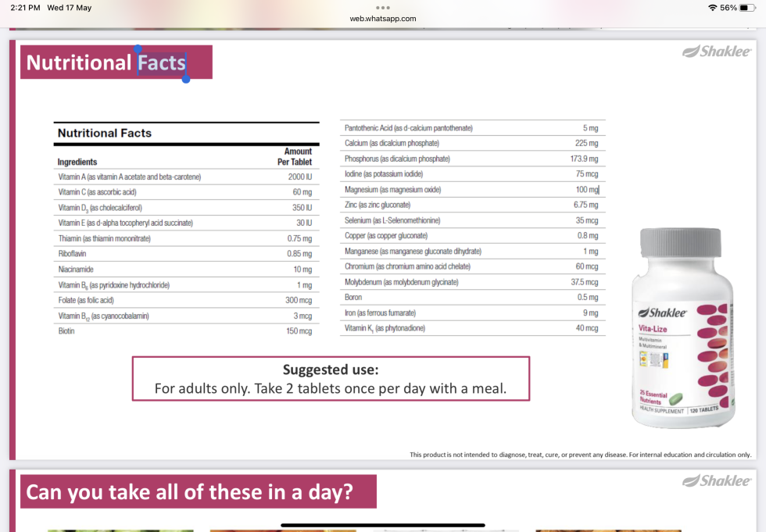Tap Selenium (as L-Selenomethionine)
This screenshot has height=532, width=766.
click(x=392, y=220)
